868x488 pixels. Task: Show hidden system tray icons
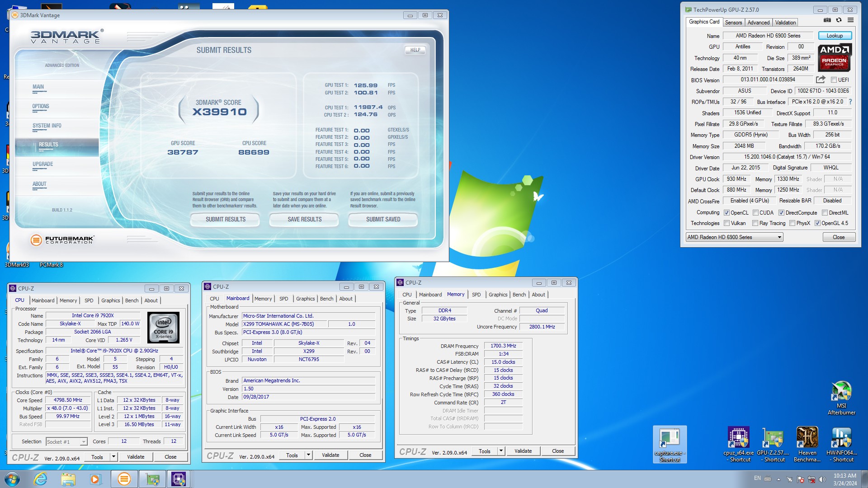tap(778, 479)
